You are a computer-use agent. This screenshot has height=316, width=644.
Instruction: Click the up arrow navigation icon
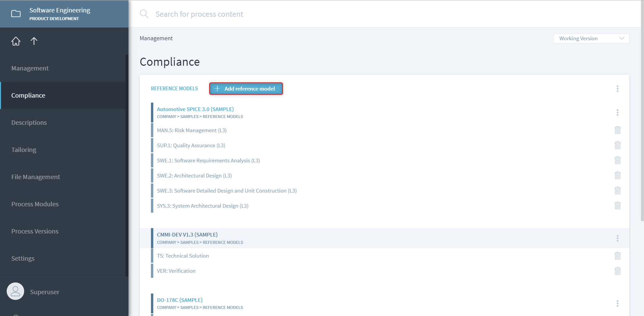coord(34,41)
